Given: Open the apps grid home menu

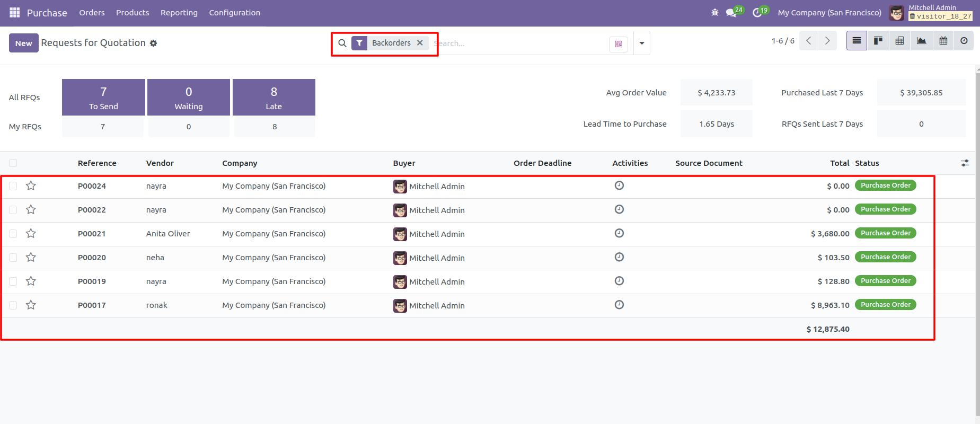Looking at the screenshot, I should pyautogui.click(x=15, y=12).
